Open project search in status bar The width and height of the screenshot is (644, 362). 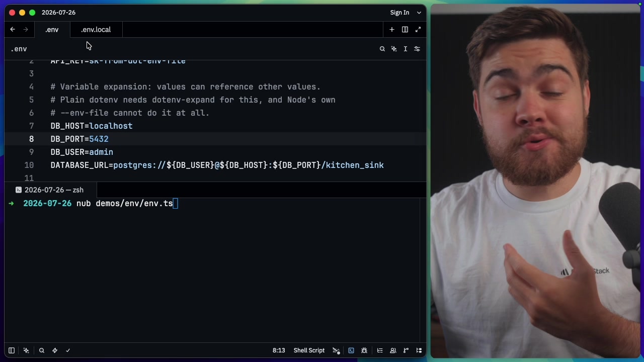click(42, 350)
